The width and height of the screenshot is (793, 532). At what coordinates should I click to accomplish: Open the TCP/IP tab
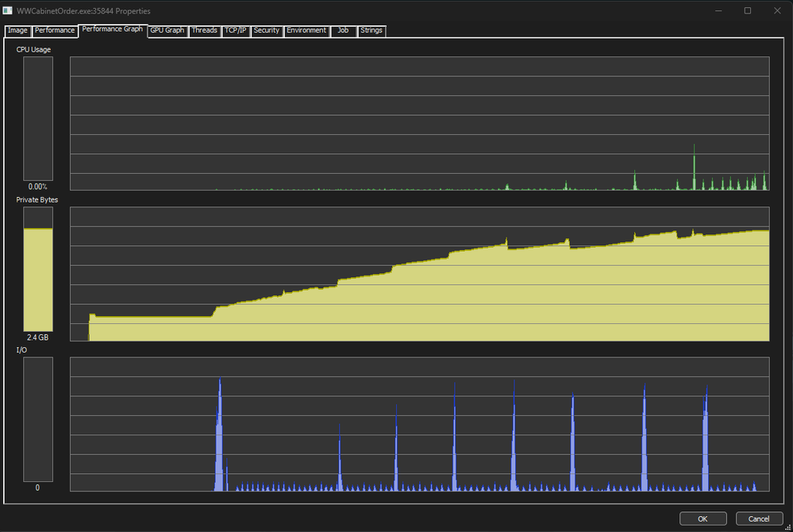click(x=236, y=31)
